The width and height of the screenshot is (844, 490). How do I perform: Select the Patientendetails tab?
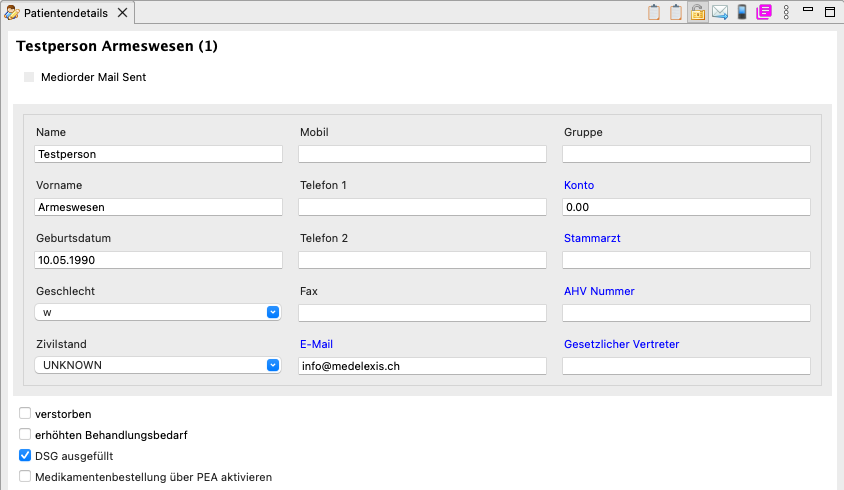[x=66, y=13]
